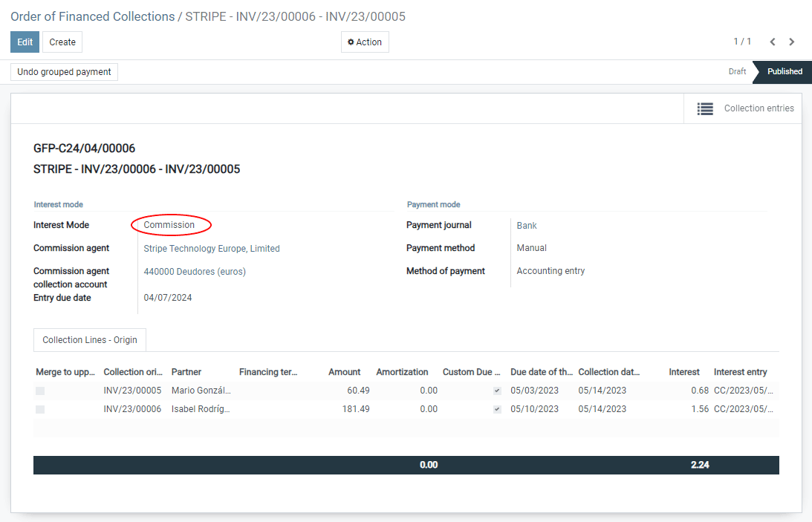Open the Bank payment journal link
Image resolution: width=812 pixels, height=522 pixels.
(x=527, y=225)
